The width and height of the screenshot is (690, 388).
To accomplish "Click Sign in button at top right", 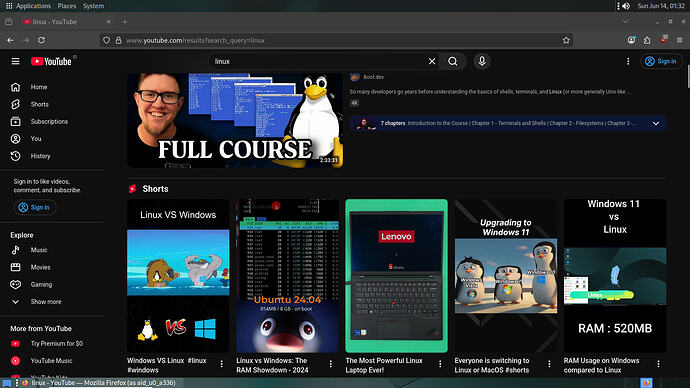I will pos(661,62).
